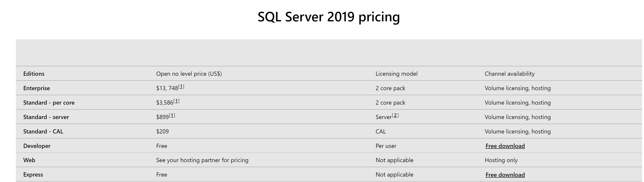Select "Free" price in the Express row
The width and height of the screenshot is (644, 182).
(162, 175)
